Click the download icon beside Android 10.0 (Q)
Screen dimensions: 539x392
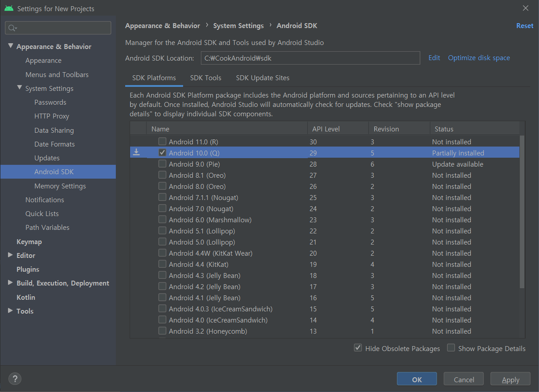pos(136,153)
